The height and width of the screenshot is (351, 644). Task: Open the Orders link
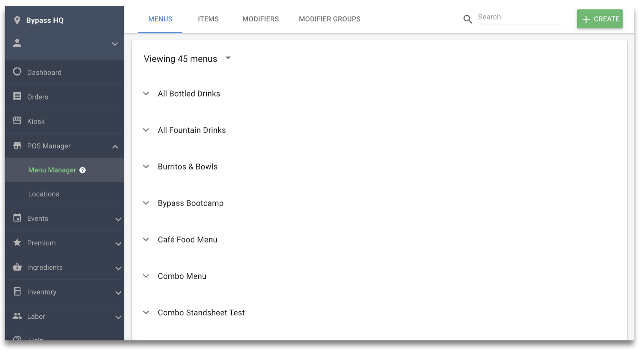[38, 97]
